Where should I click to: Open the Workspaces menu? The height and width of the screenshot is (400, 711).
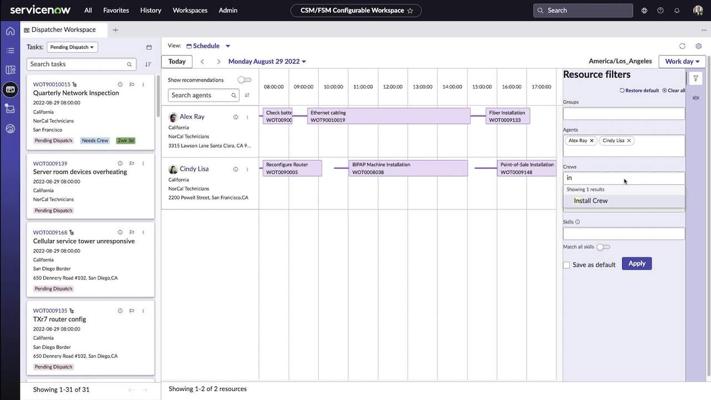(190, 10)
